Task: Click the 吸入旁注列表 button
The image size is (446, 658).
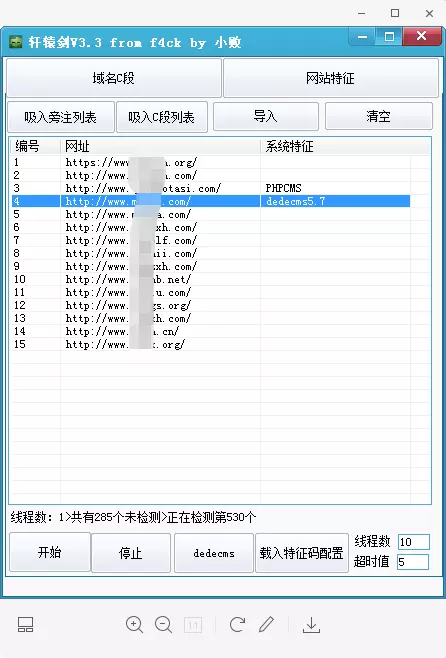Action: [61, 117]
